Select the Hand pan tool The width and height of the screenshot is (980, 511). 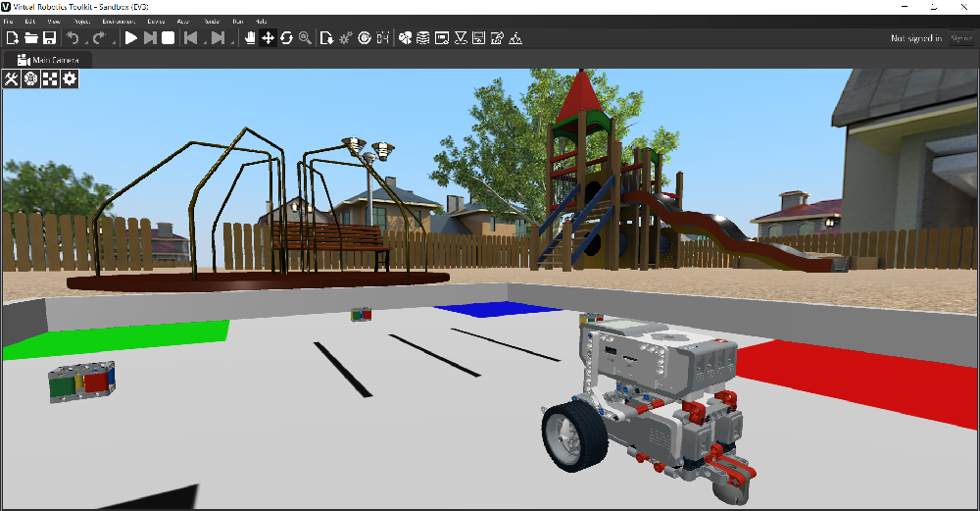[x=250, y=38]
